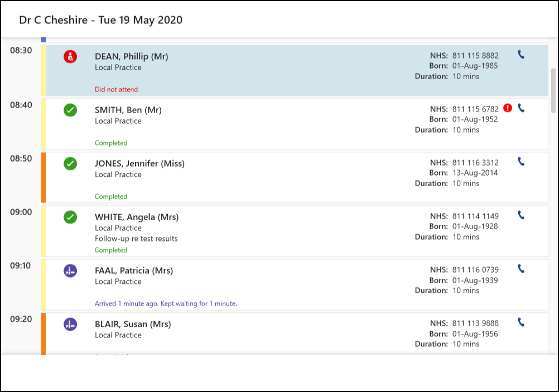Click 'Follow-up re test results' appointment note
The image size is (559, 392).
[136, 239]
